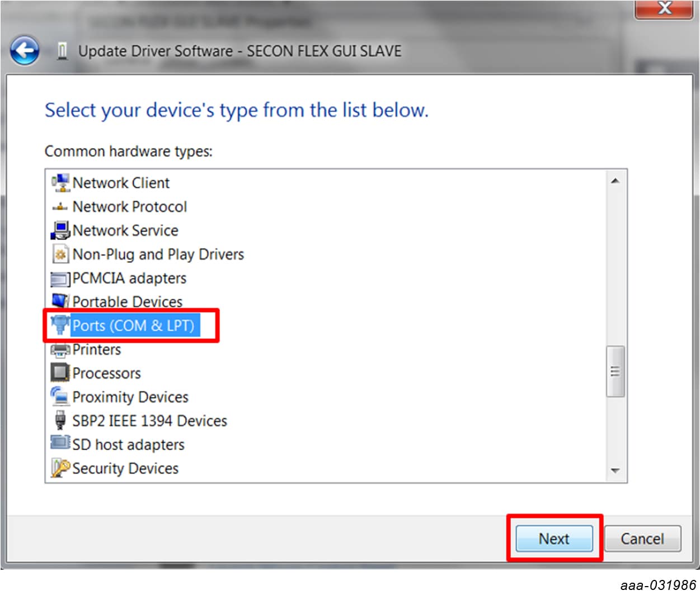Click the SBP2 IEEE 1394 Devices icon
Viewport: 700px width, 595px height.
(x=60, y=420)
